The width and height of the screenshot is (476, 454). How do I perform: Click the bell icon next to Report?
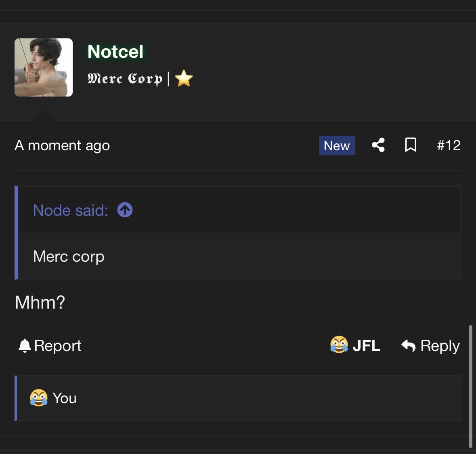pyautogui.click(x=25, y=346)
